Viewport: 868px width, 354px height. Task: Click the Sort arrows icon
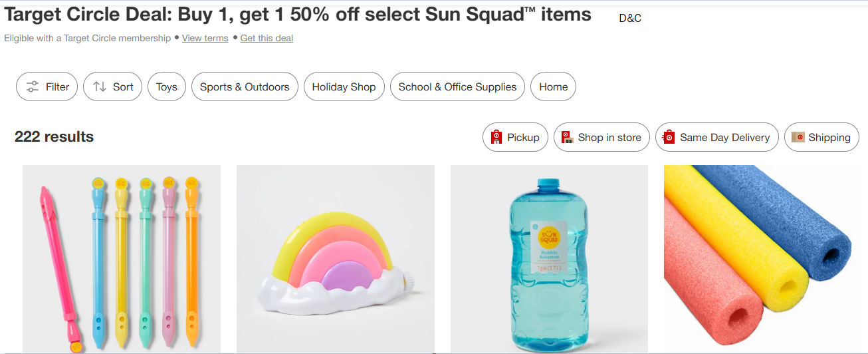(100, 87)
